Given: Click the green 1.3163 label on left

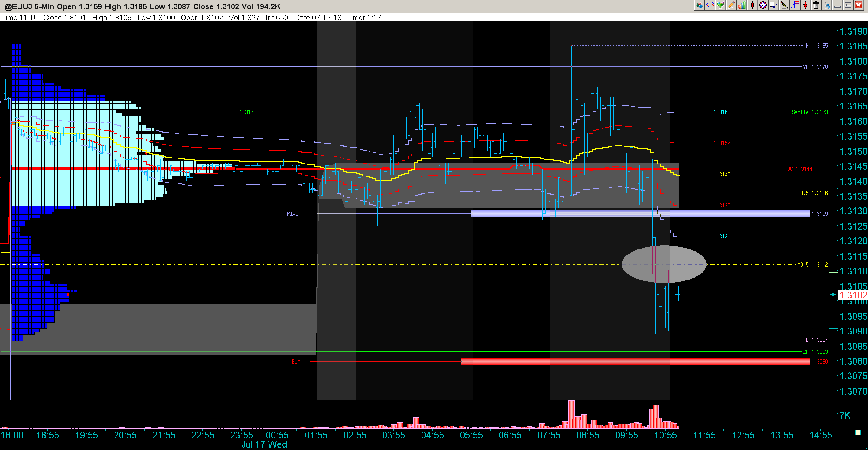Looking at the screenshot, I should click(x=248, y=112).
